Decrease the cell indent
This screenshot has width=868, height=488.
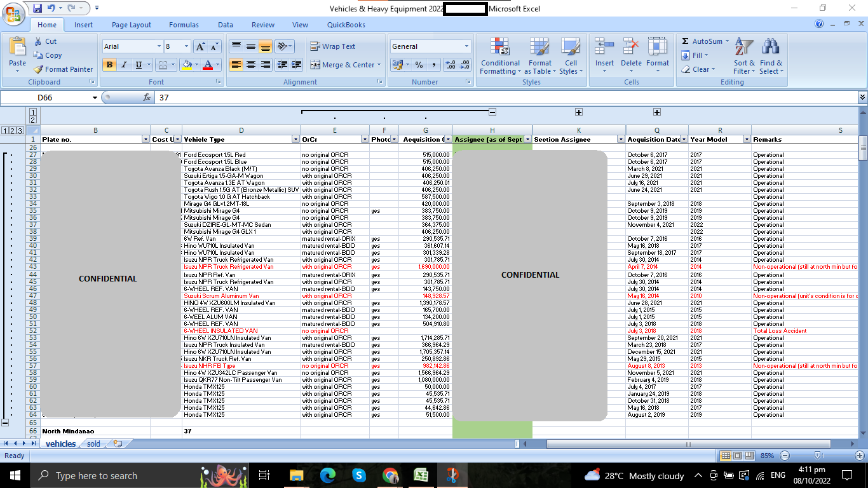point(282,65)
